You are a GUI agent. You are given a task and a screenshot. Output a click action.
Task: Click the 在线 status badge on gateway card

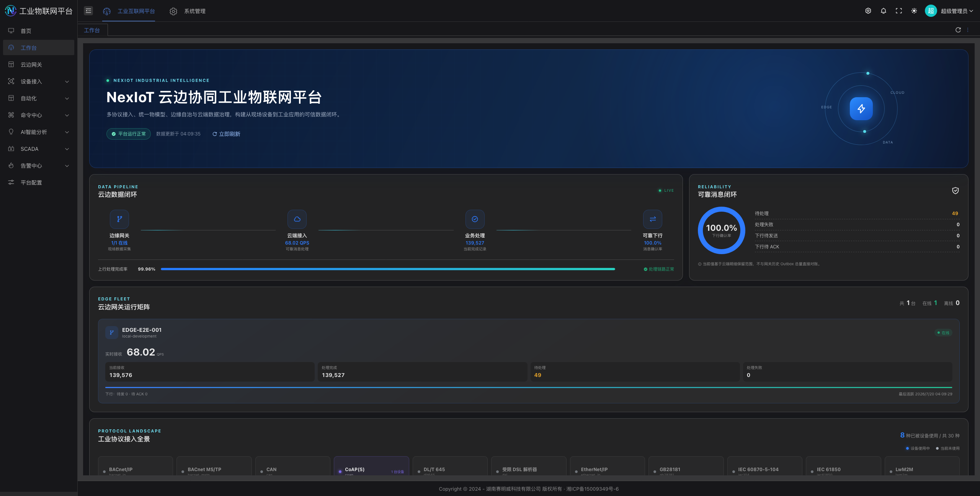[x=943, y=333]
